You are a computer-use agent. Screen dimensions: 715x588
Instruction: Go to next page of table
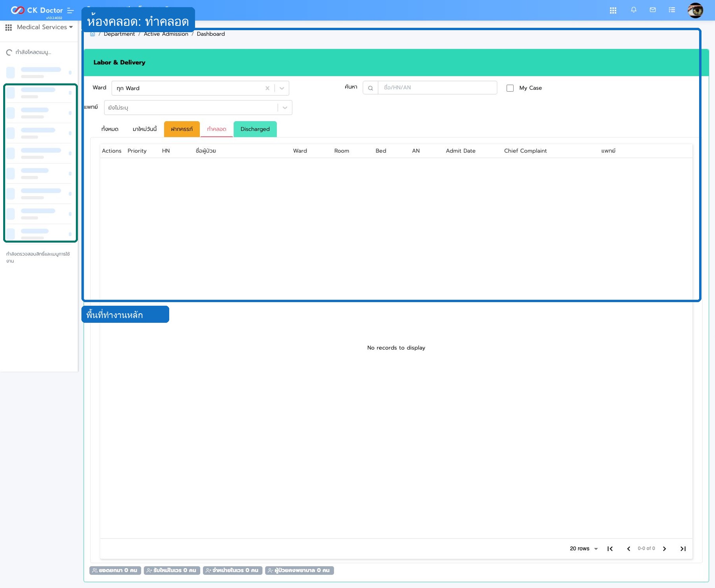pos(665,549)
